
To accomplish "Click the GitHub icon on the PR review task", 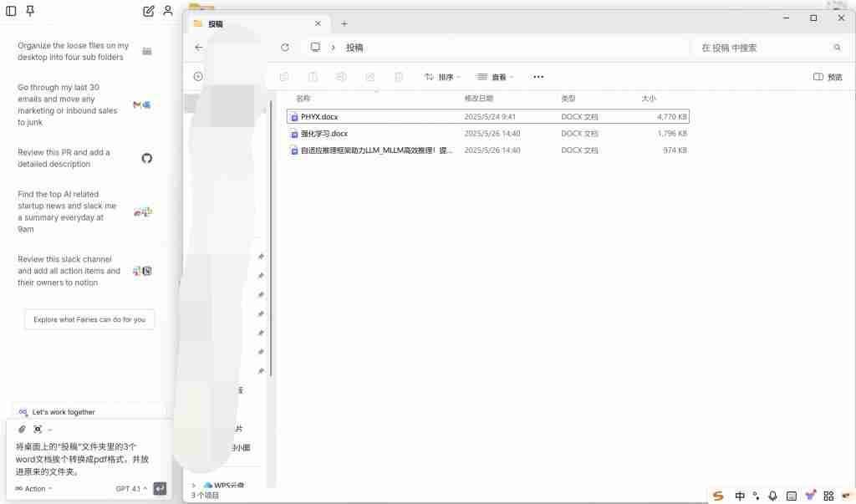I will [147, 157].
